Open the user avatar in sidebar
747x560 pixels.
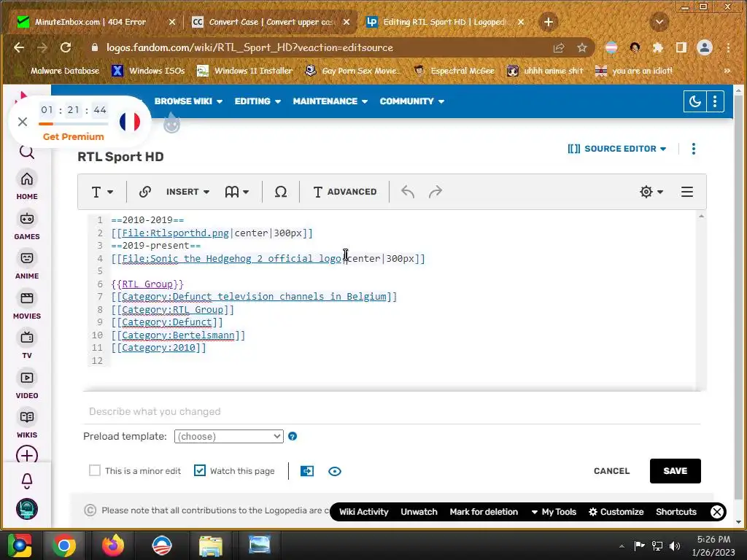click(x=27, y=509)
